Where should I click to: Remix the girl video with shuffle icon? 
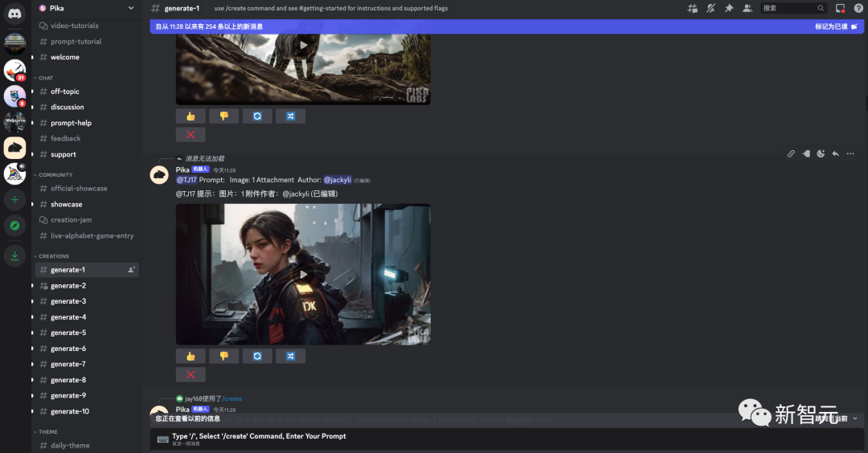(x=291, y=356)
